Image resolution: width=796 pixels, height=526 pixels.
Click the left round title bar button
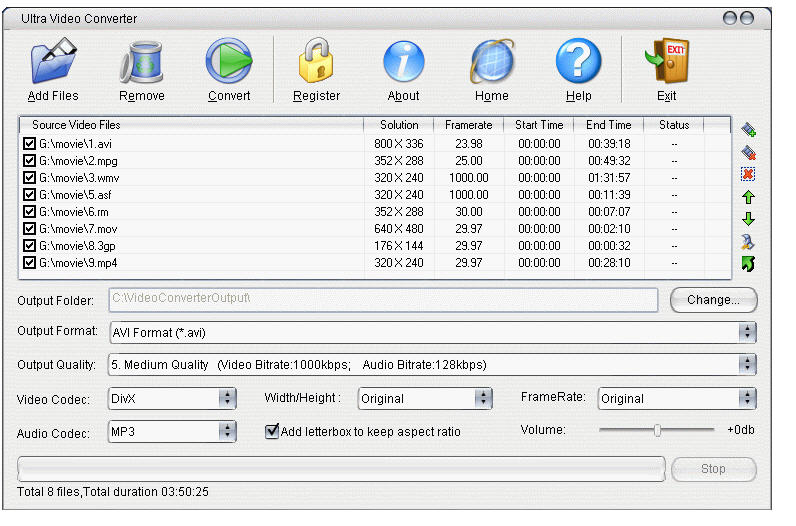[x=729, y=18]
